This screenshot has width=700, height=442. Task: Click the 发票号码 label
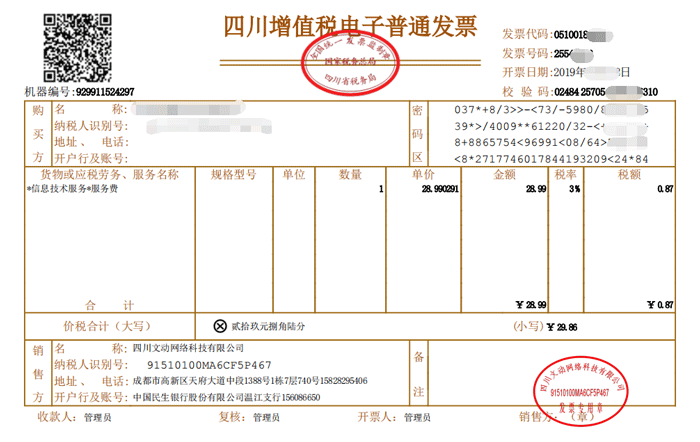coord(526,53)
